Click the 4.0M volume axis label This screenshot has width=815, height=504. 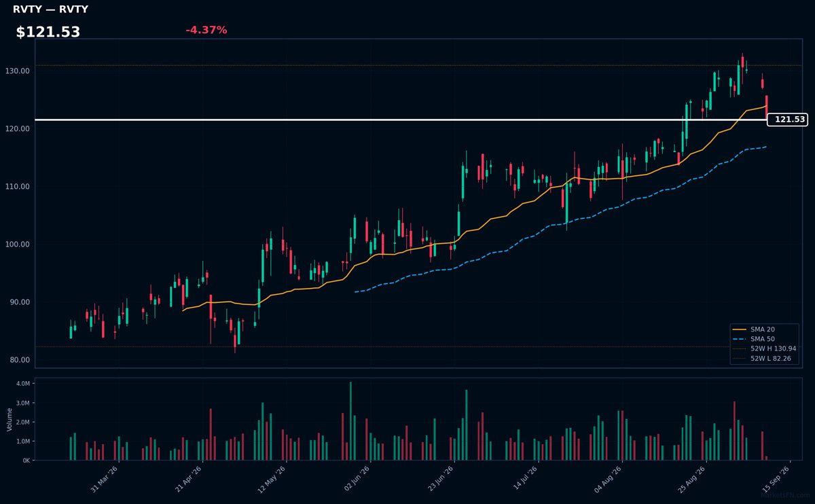[22, 384]
